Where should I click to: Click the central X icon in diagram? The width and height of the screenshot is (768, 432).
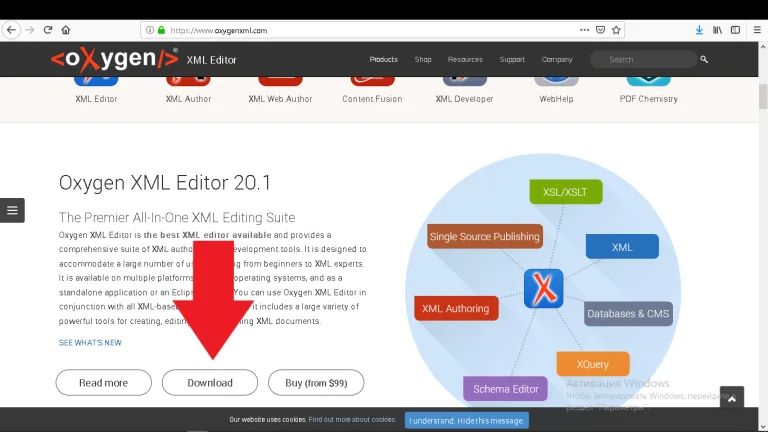point(543,288)
